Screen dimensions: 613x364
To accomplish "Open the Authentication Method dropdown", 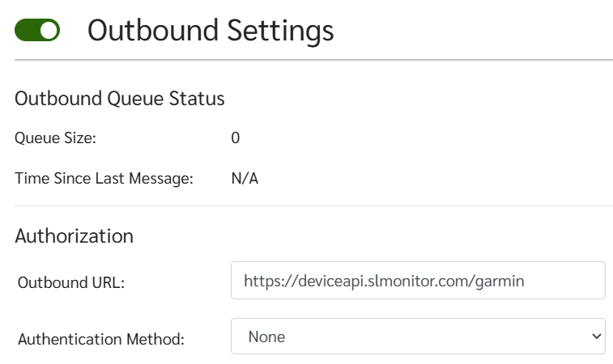I will click(418, 336).
